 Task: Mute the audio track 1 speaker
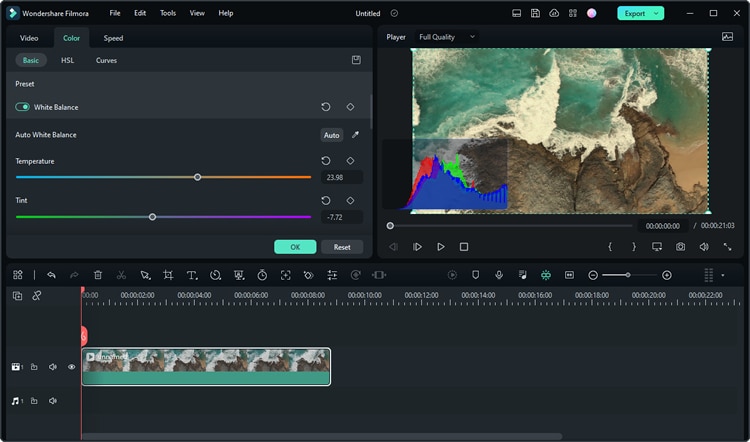pos(52,401)
